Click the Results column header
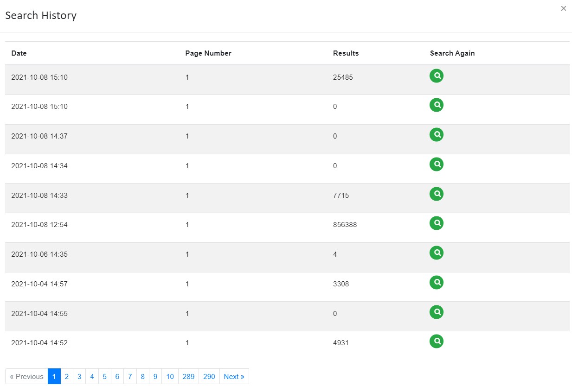The image size is (572, 392). coord(346,53)
